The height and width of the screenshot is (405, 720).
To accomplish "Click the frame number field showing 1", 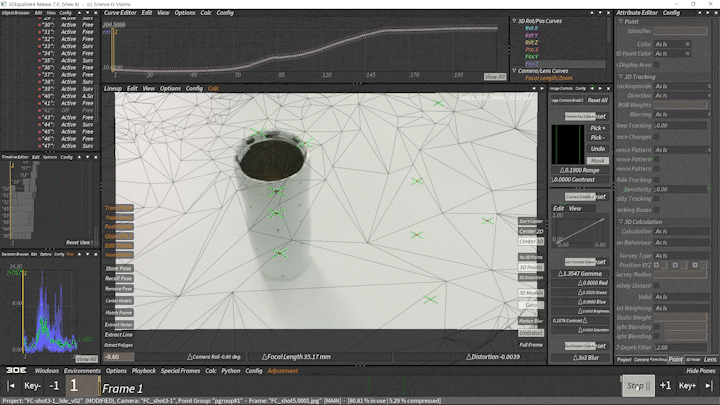I will (82, 386).
